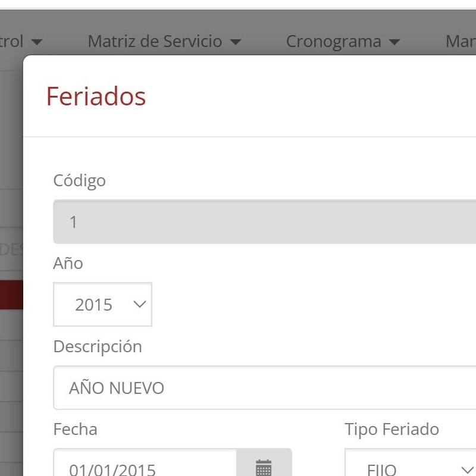Click the chevron in the Año selector
The width and height of the screenshot is (476, 476).
[x=140, y=305]
